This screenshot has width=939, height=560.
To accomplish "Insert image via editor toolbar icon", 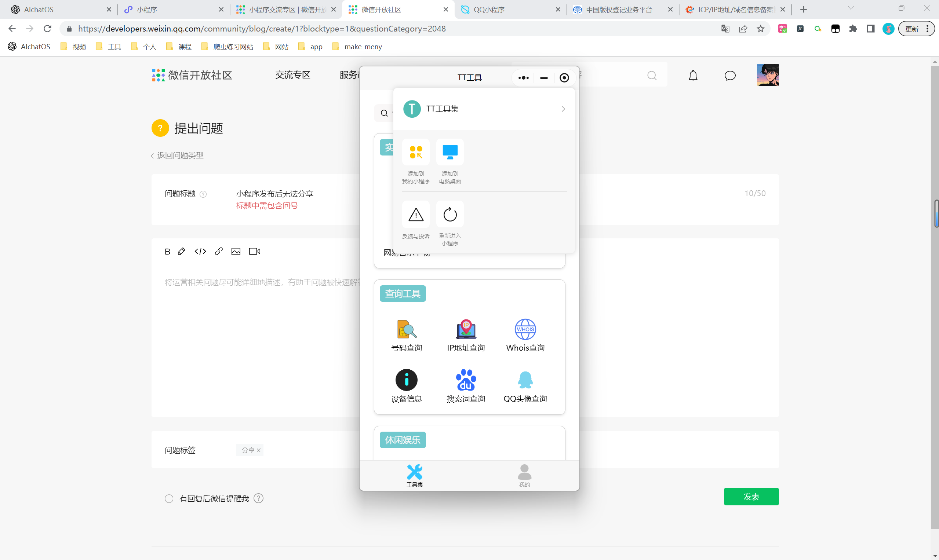I will (x=236, y=251).
